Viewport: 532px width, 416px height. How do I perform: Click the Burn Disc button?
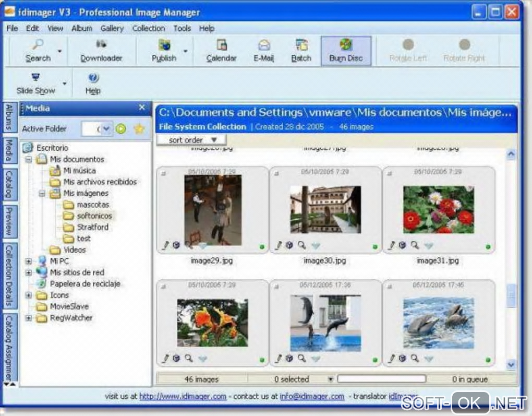tap(346, 51)
